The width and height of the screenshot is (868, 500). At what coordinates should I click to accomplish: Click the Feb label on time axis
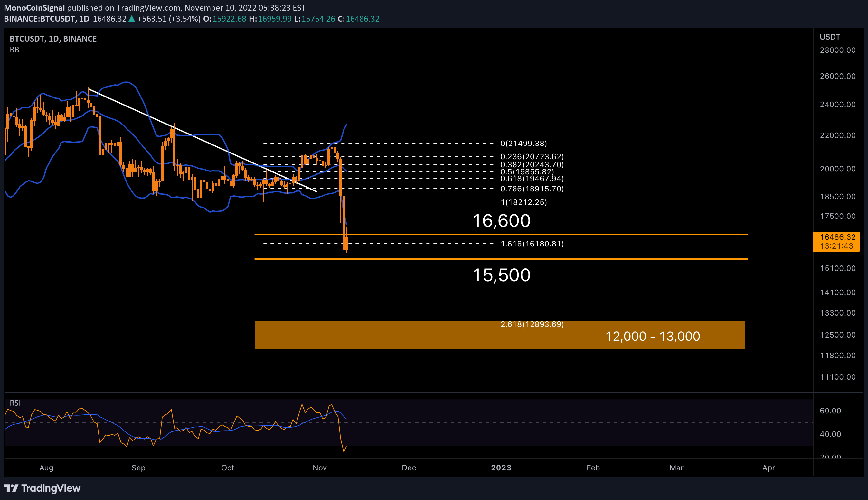coord(593,468)
